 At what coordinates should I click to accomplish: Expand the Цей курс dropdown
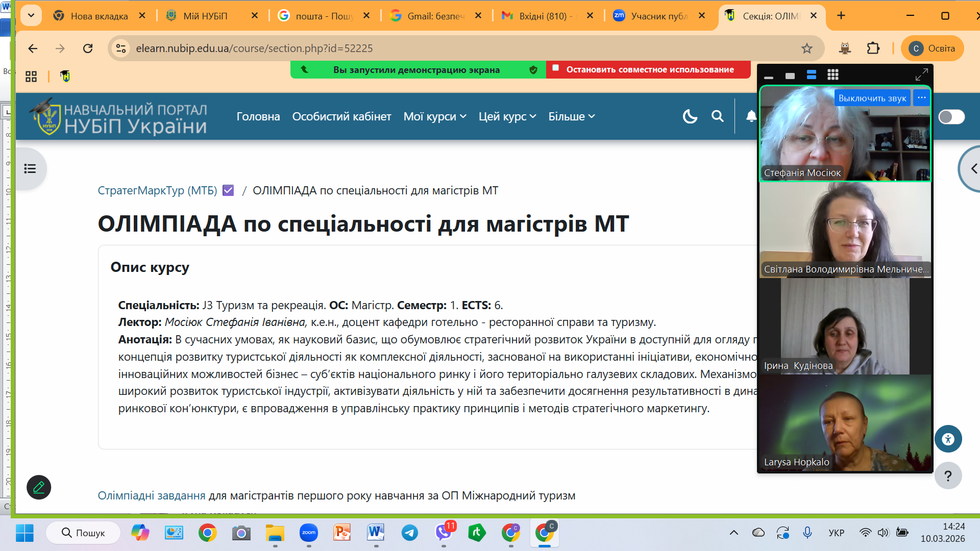pyautogui.click(x=507, y=116)
